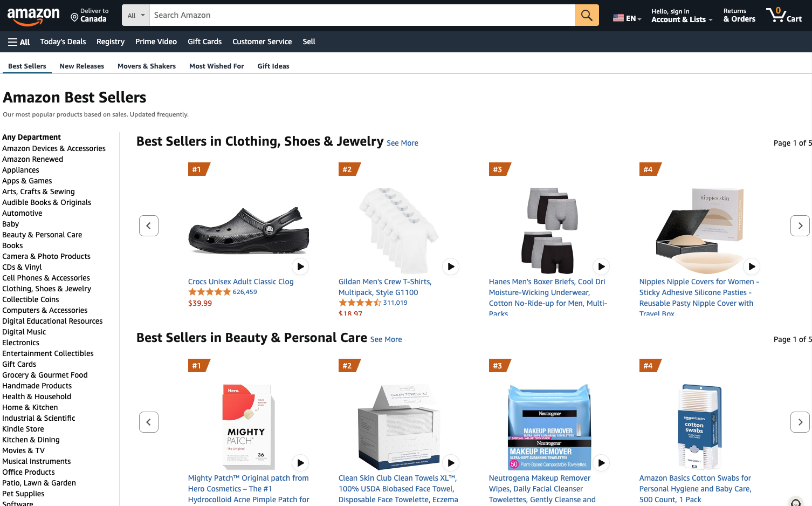
Task: Advance the Clothing carousel with the right arrow
Action: coord(800,225)
